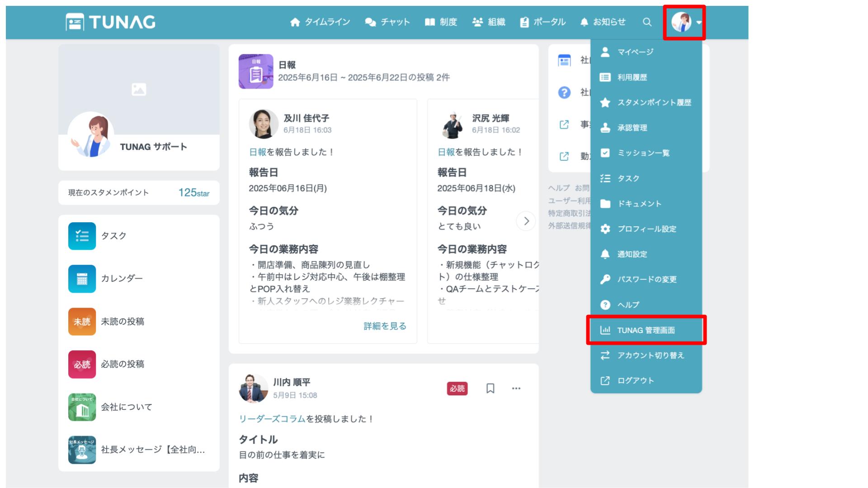Viewport: 868px width, 488px height.
Task: Open プロフィール設定 from the dropdown
Action: coord(646,229)
